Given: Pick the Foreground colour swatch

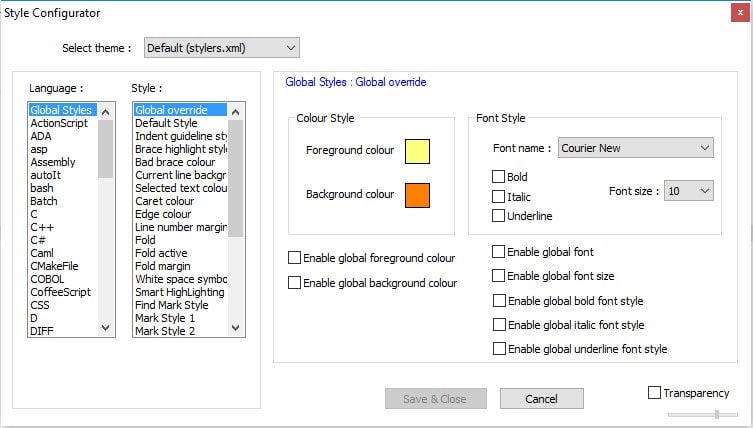Looking at the screenshot, I should 417,151.
